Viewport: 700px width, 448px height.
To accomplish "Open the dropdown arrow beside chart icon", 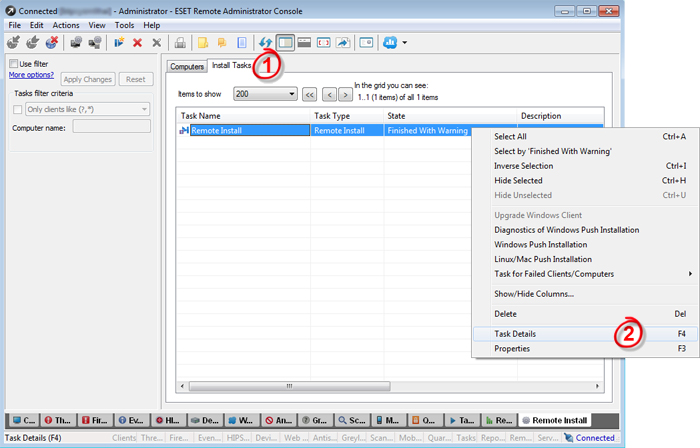I will point(404,43).
